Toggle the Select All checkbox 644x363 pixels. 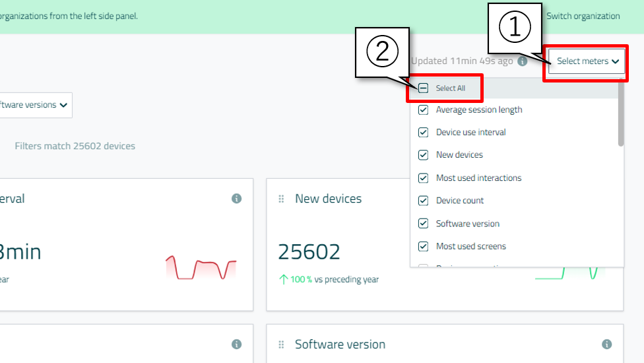424,88
